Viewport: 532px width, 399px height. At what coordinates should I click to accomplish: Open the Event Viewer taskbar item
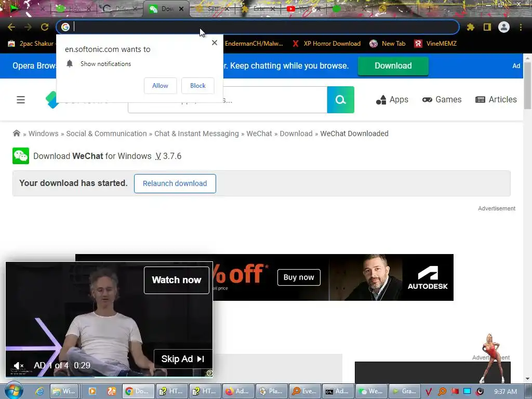[x=304, y=391]
